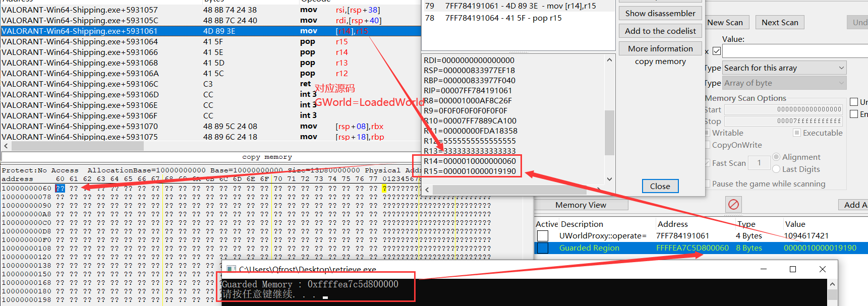The width and height of the screenshot is (868, 306).
Task: Click the selected byte at address 10000000060
Action: pyautogui.click(x=60, y=188)
